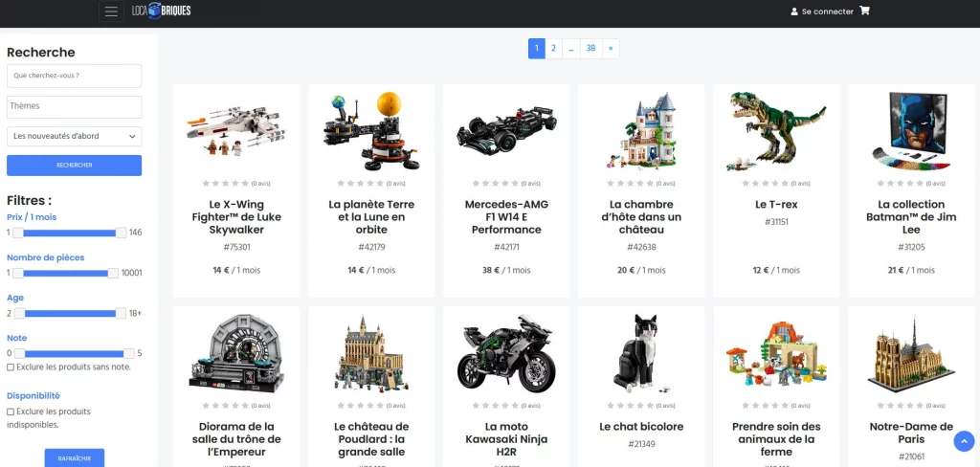Viewport: 980px width, 467px height.
Task: Select page 1 in pagination
Action: [536, 48]
